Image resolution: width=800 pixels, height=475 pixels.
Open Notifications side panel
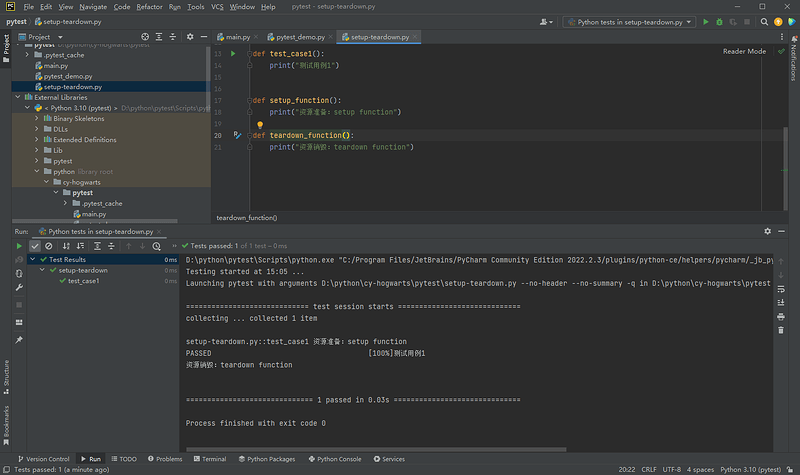[794, 59]
